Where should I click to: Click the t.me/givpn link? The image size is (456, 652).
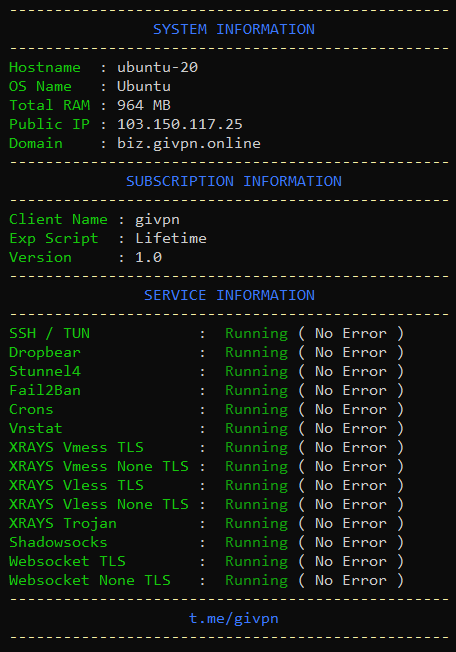tap(234, 619)
